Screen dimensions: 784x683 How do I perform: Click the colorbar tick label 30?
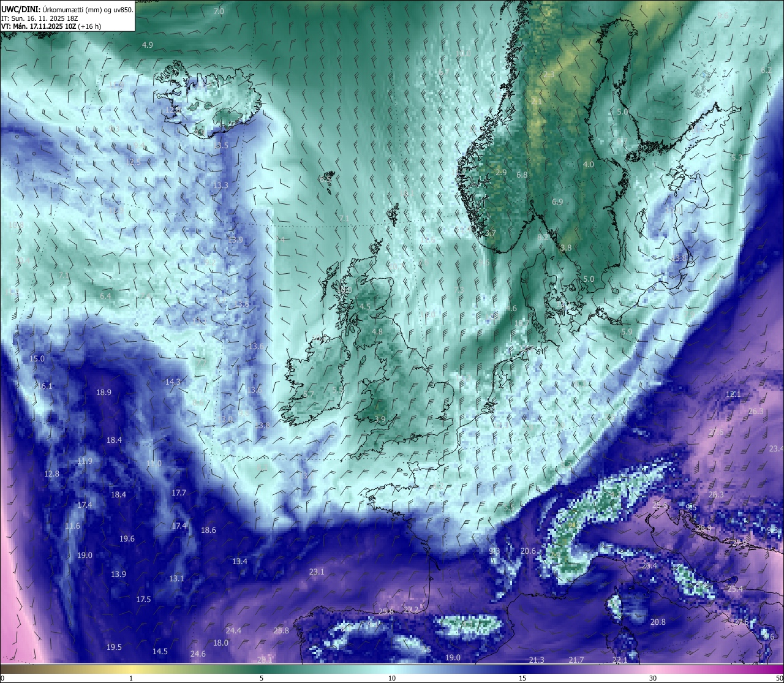(x=653, y=678)
